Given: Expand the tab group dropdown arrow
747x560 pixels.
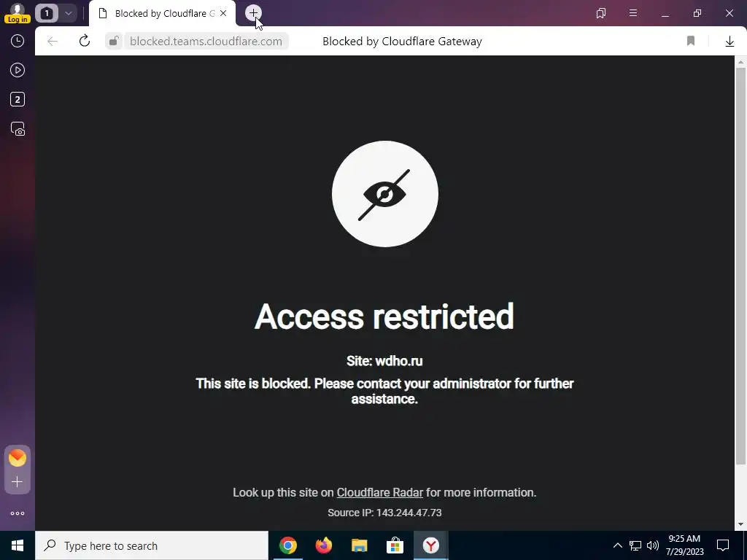Looking at the screenshot, I should 68,13.
